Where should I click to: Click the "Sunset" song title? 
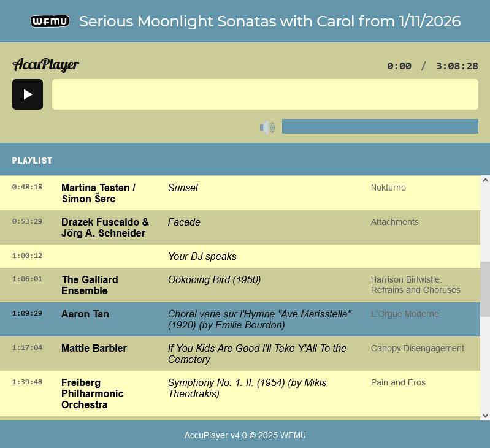(x=183, y=188)
